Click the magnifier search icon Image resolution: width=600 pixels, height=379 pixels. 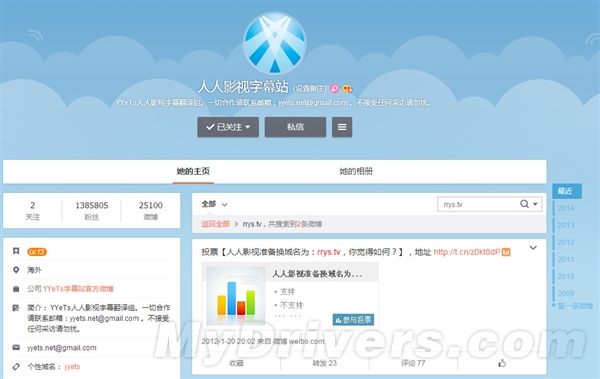[x=524, y=204]
